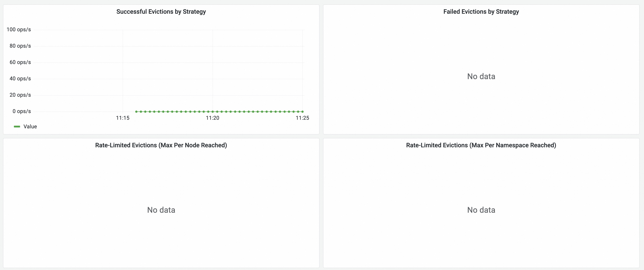
Task: Click the green Value legend color swatch
Action: pyautogui.click(x=17, y=127)
